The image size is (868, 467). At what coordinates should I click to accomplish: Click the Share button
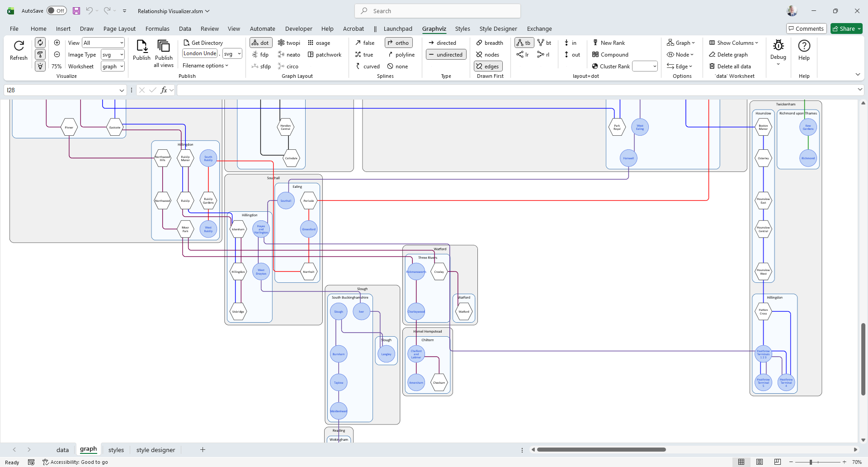click(846, 29)
